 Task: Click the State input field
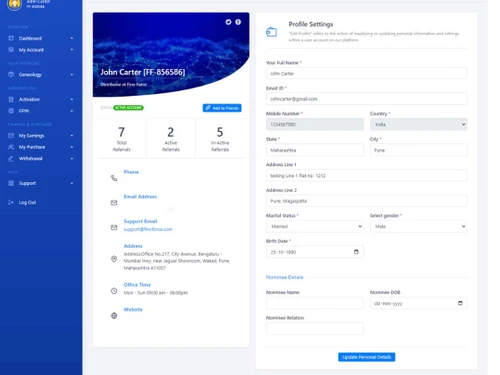tap(315, 150)
